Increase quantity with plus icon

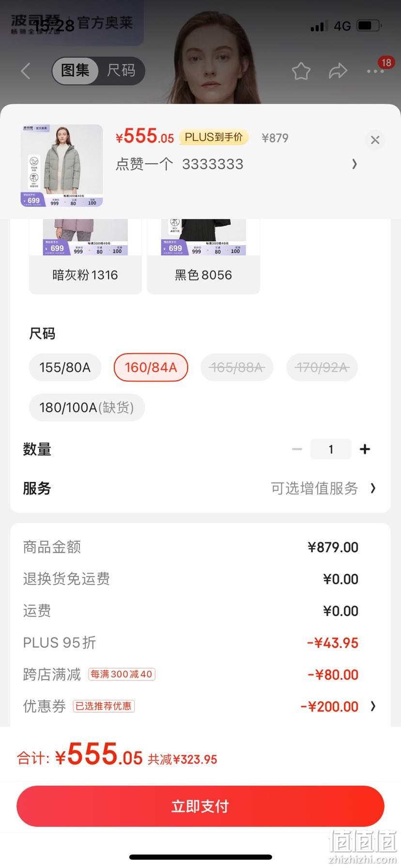(x=365, y=449)
